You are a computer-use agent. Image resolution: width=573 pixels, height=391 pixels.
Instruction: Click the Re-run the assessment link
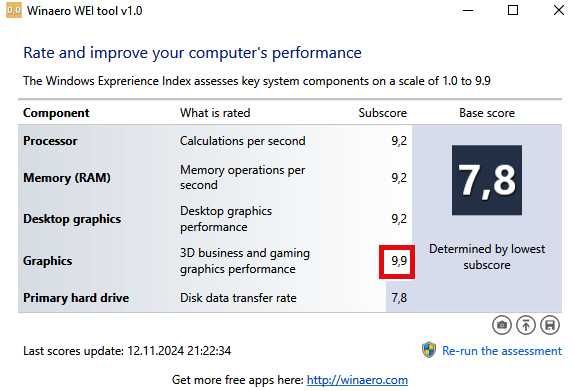pyautogui.click(x=502, y=351)
